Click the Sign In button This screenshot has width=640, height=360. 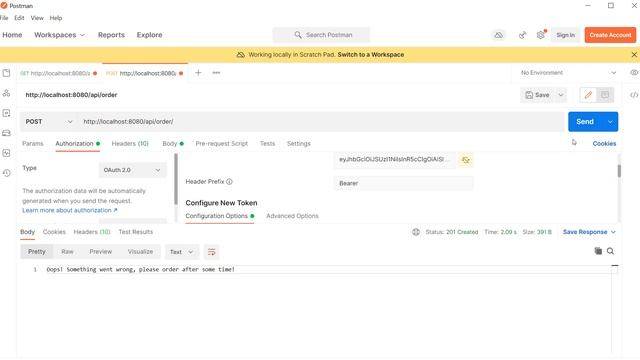tap(566, 35)
